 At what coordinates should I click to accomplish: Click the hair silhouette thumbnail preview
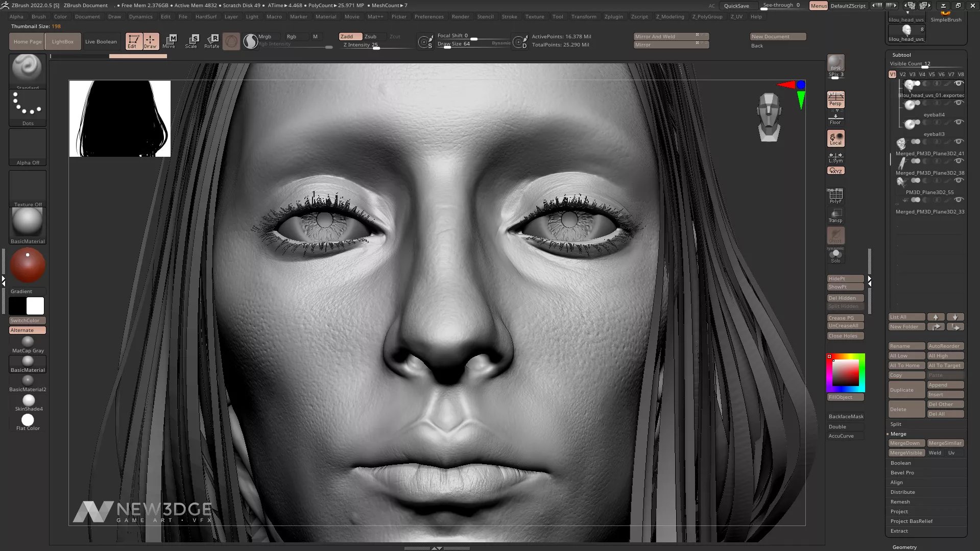120,118
